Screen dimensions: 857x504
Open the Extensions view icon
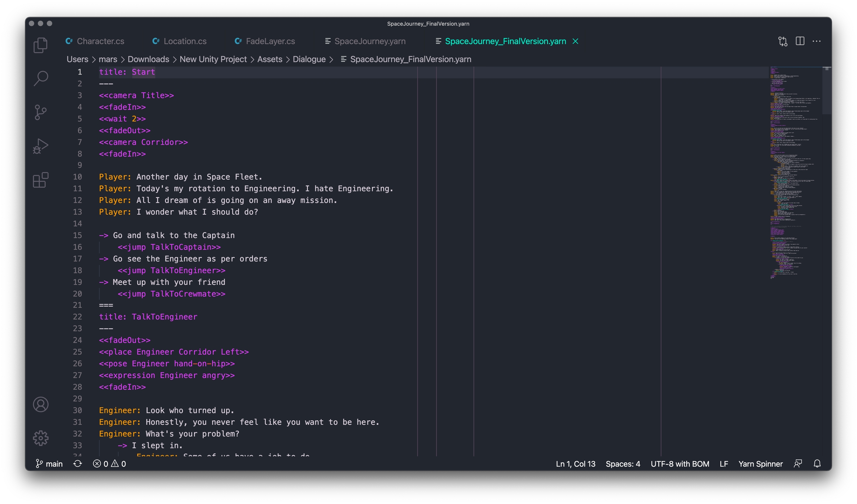click(41, 180)
